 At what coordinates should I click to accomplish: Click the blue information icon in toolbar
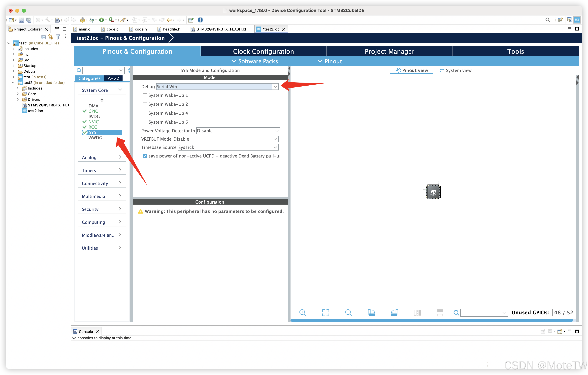tap(200, 20)
